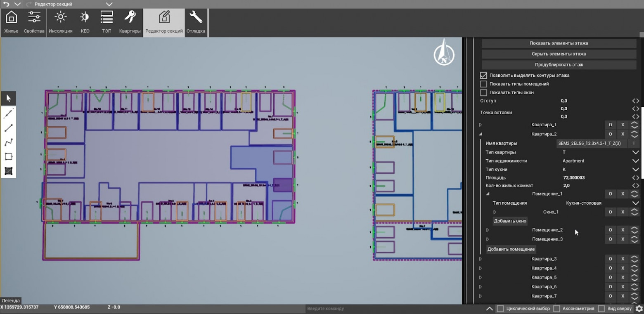Switch to the Жилье tab
The image size is (644, 314).
click(x=11, y=22)
